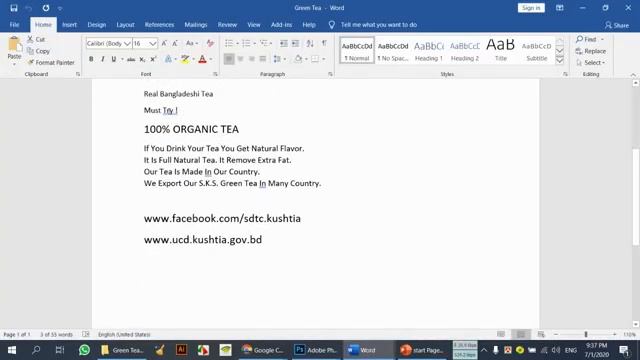
Task: Sort the selected paragraphs
Action: (x=310, y=43)
